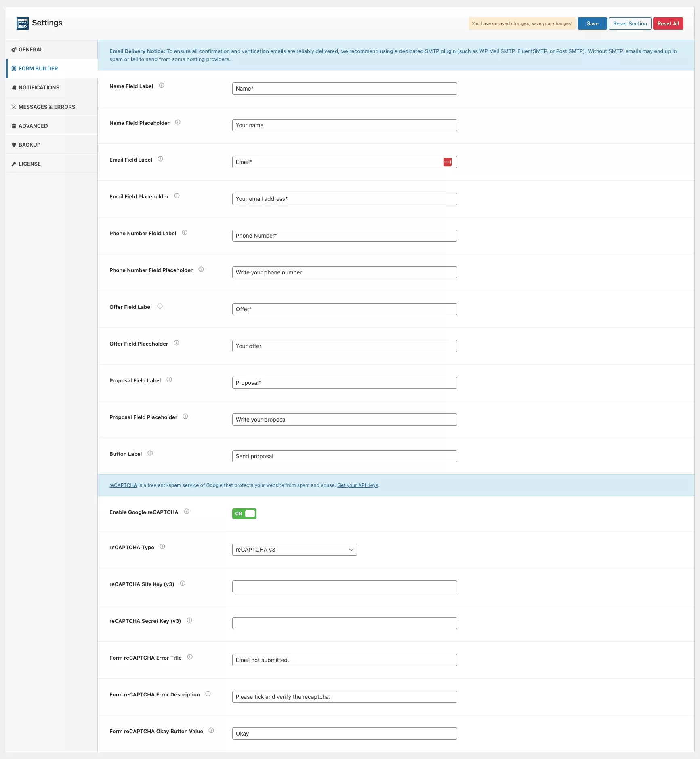Open the License tab in sidebar
The width and height of the screenshot is (700, 759).
pyautogui.click(x=29, y=164)
